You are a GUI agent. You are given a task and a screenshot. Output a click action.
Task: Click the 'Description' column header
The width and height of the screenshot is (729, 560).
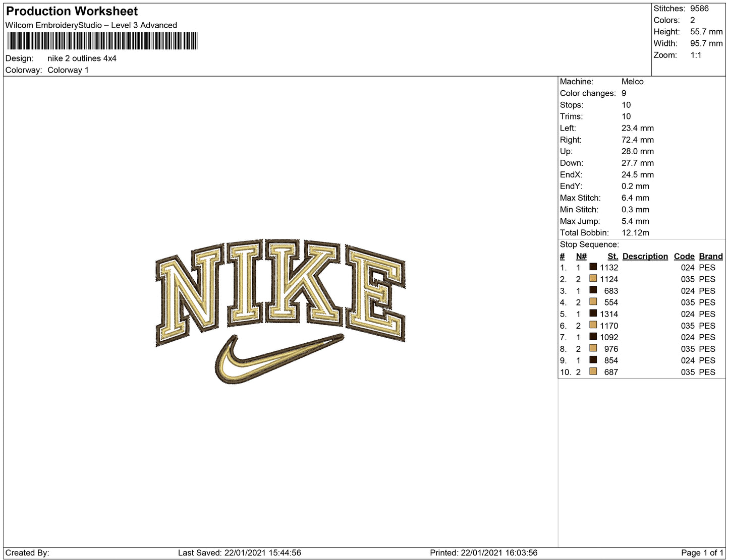[645, 256]
